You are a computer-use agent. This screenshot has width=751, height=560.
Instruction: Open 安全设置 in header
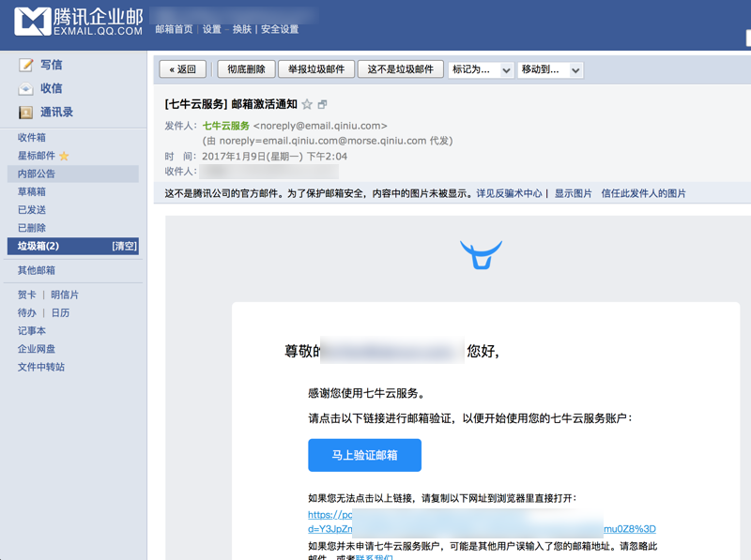(x=280, y=29)
